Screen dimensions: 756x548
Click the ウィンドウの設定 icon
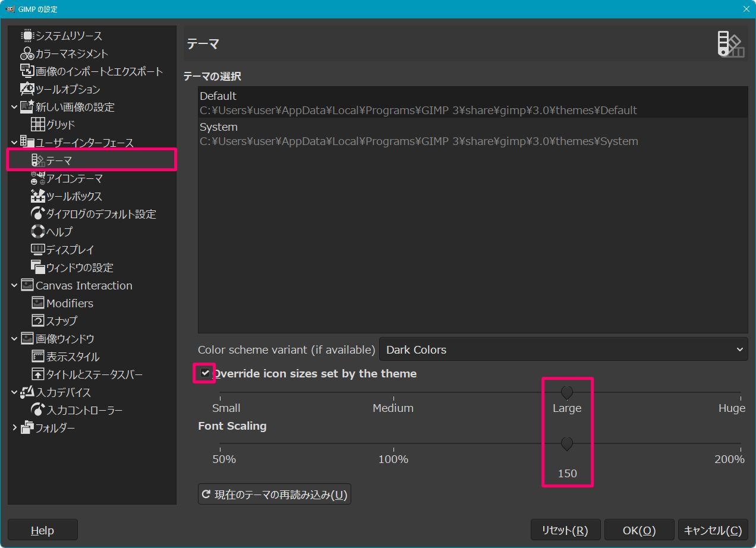coord(38,267)
